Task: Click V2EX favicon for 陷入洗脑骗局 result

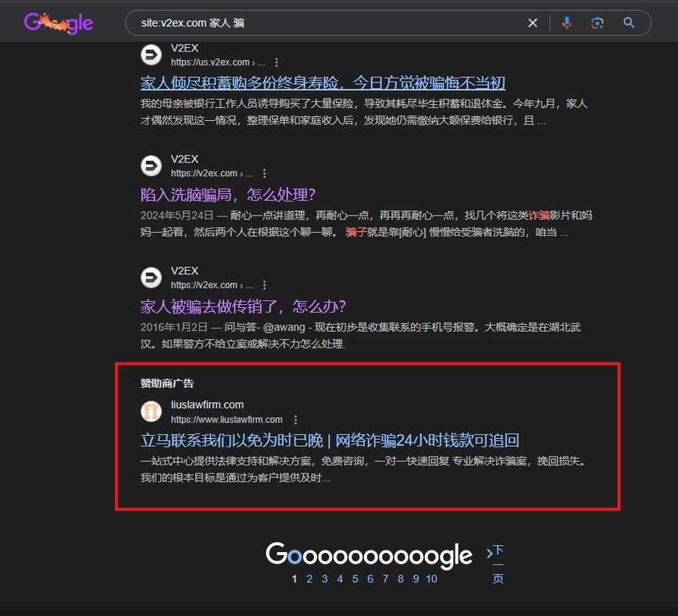Action: [x=152, y=166]
